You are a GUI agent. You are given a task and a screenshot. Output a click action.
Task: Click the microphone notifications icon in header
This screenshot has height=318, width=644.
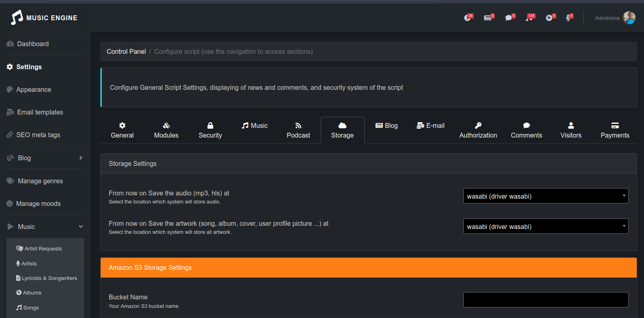569,18
